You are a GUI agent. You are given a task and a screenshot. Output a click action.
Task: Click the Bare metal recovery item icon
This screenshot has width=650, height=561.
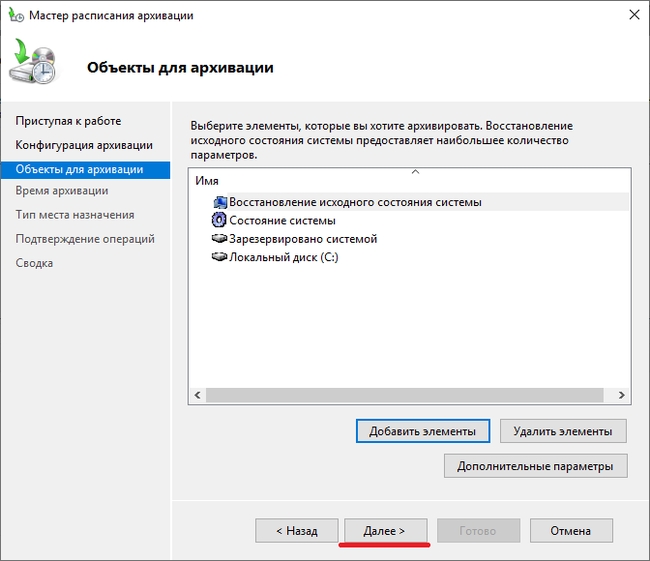[220, 202]
